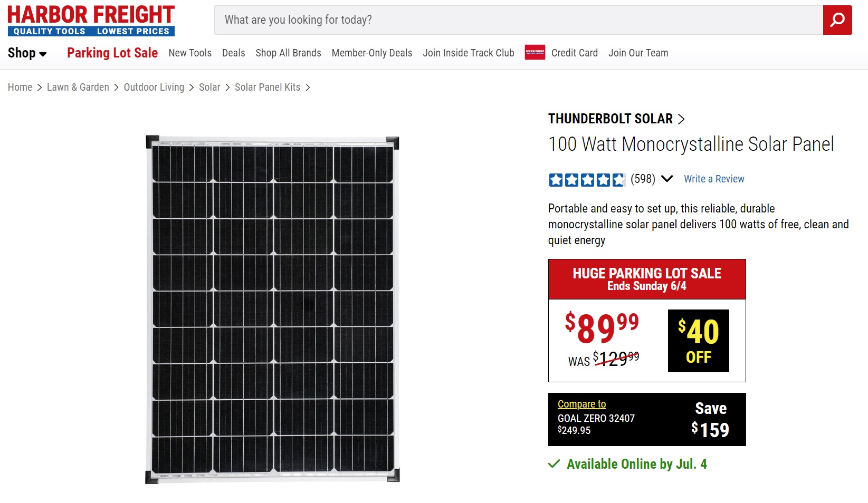Viewport: 868px width, 503px height.
Task: Click the Harbor Freight credit card icon
Action: click(535, 53)
